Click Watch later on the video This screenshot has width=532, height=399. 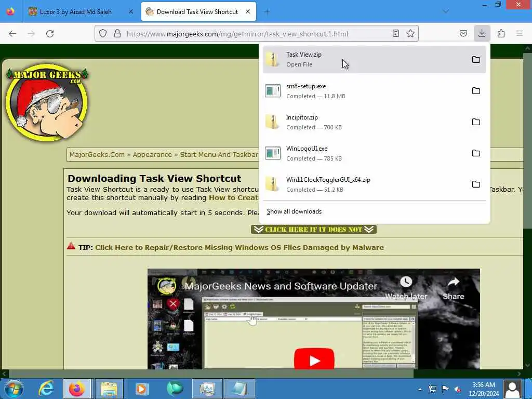(406, 288)
